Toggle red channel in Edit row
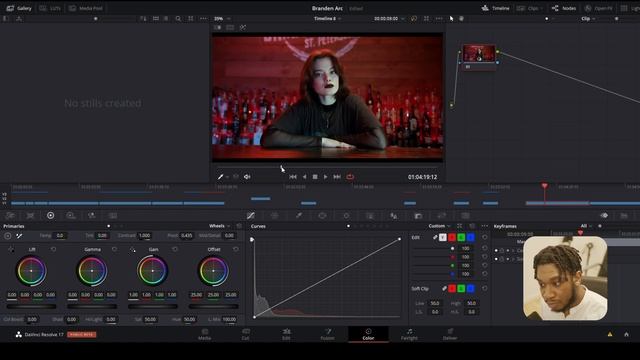The image size is (640, 360). tap(452, 238)
